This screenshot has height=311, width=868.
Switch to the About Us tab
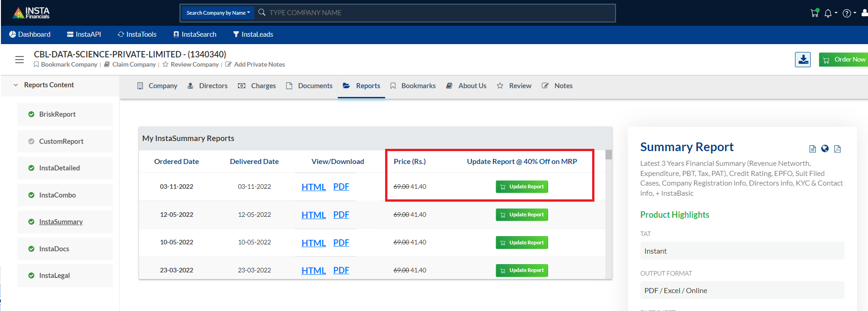[x=466, y=86]
